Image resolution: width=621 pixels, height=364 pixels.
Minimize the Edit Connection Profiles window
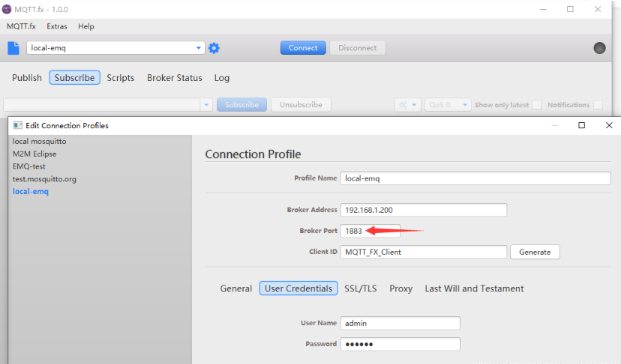coord(554,125)
